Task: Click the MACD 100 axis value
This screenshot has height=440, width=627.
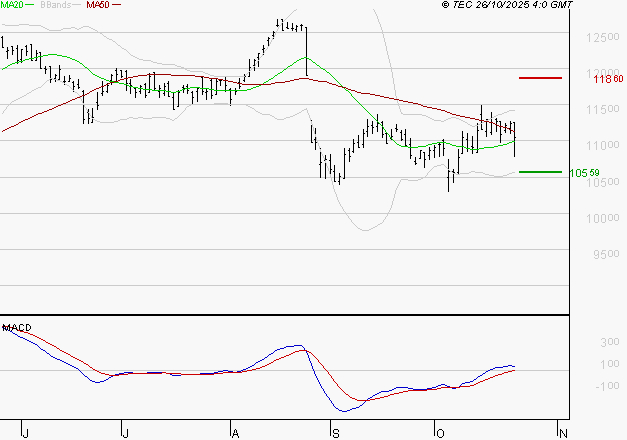Action: (x=609, y=364)
